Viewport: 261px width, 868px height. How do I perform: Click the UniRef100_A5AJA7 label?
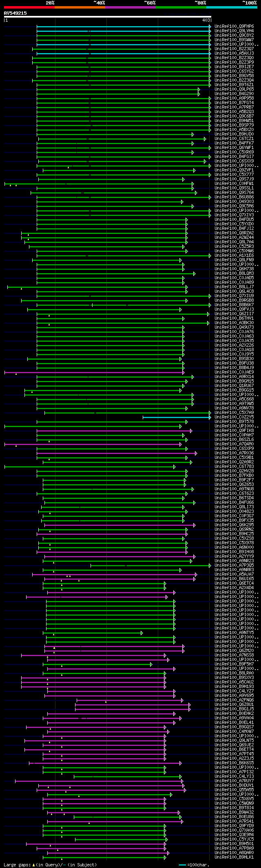[x=234, y=574]
